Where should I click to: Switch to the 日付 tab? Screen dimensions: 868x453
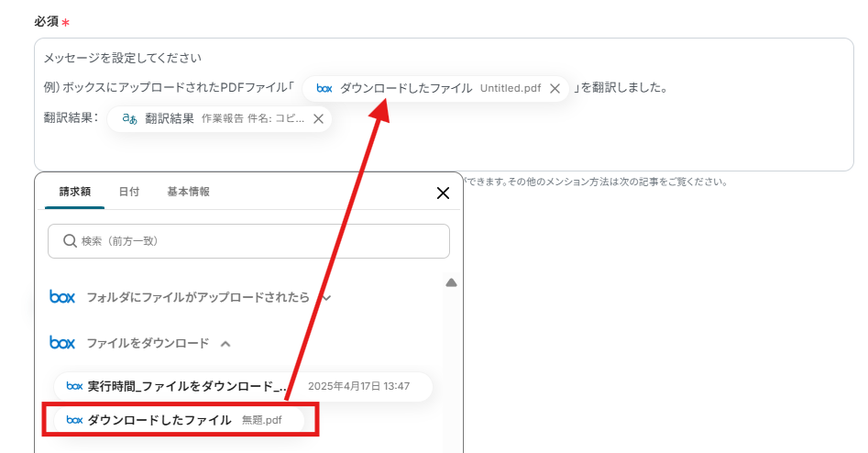(x=129, y=192)
